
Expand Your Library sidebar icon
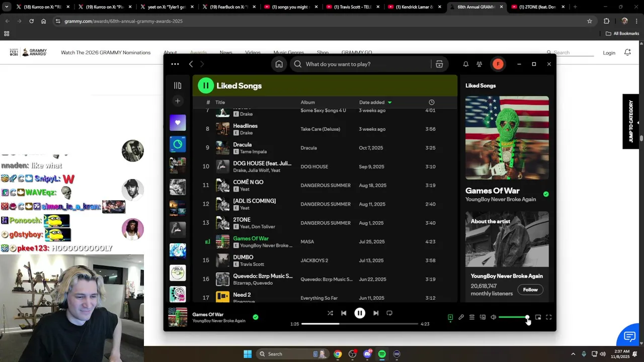[x=178, y=85]
